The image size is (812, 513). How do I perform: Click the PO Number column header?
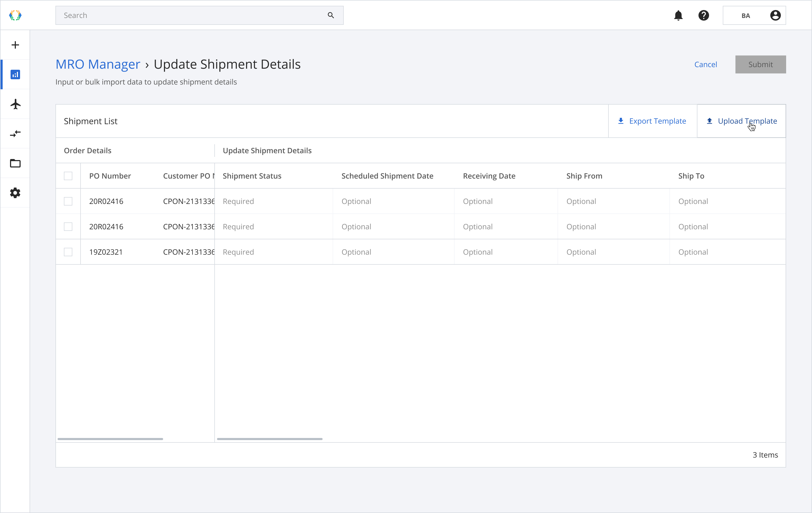(x=110, y=176)
